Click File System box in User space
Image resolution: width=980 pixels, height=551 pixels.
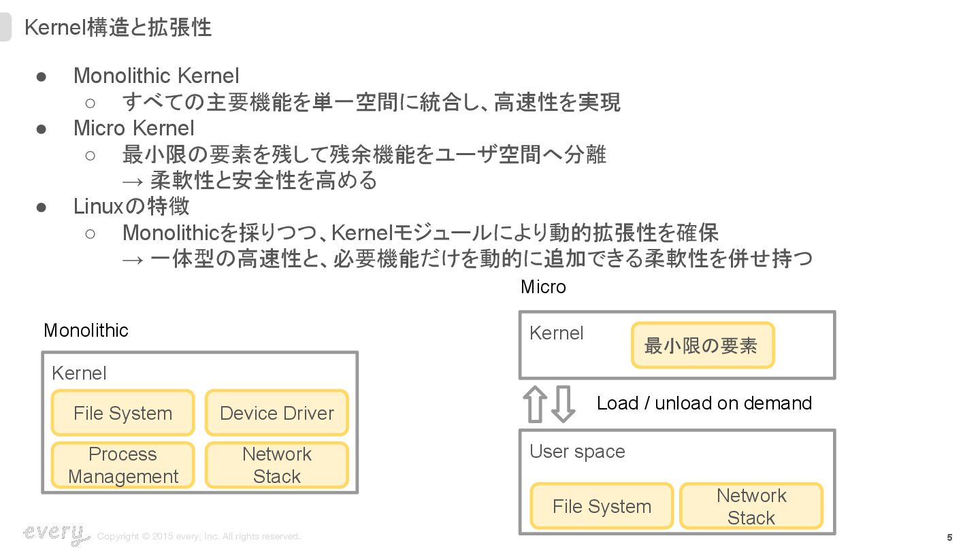coord(602,506)
